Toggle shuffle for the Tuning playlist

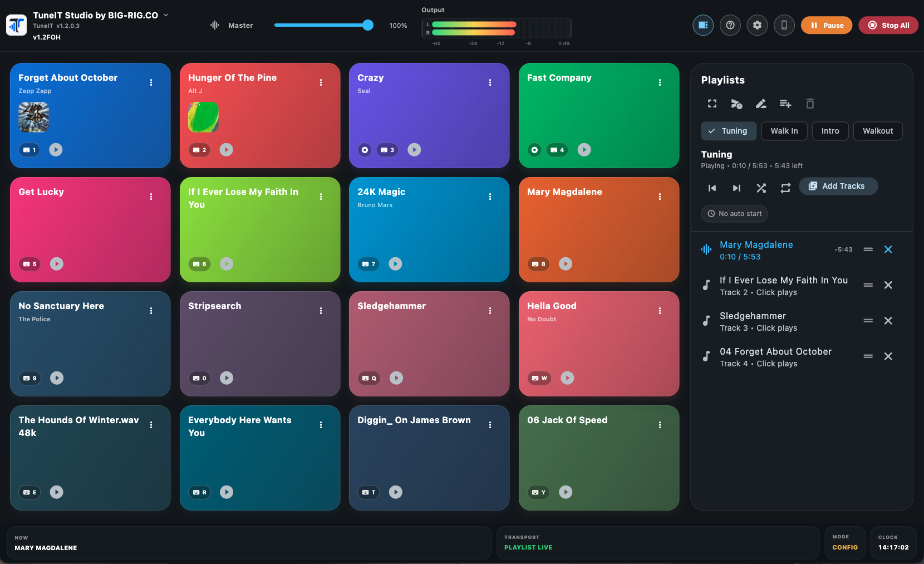tap(761, 188)
